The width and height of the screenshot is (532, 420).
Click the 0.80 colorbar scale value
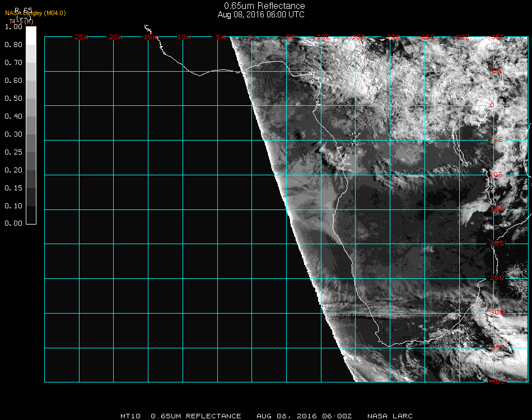[13, 45]
